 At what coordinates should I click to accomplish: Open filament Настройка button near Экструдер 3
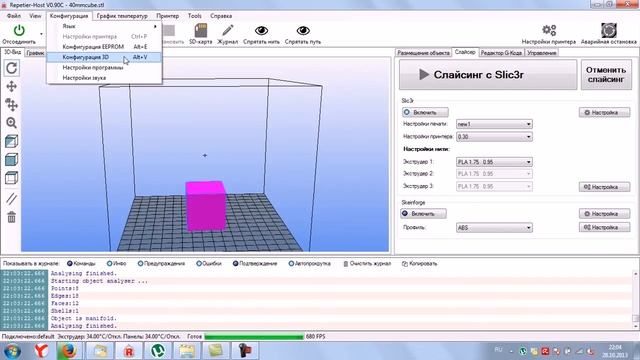(604, 187)
